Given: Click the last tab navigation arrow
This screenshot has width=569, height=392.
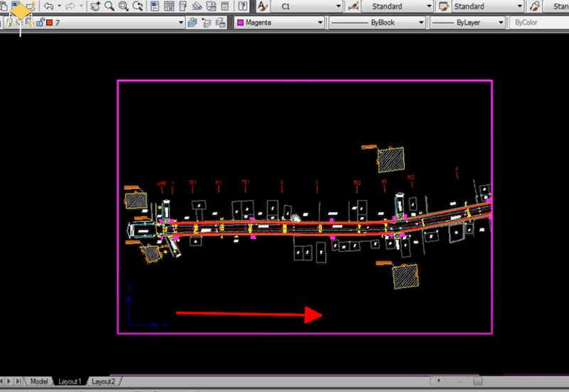Looking at the screenshot, I should click(x=18, y=381).
